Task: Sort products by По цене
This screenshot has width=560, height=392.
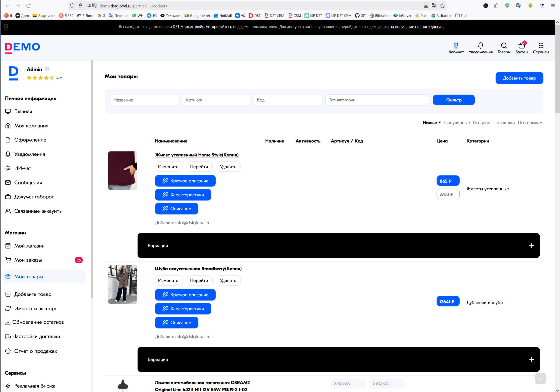Action: click(x=481, y=123)
